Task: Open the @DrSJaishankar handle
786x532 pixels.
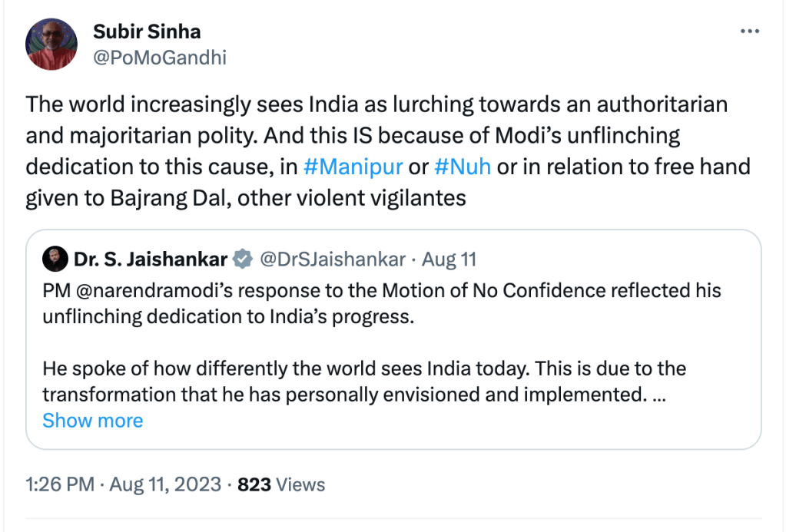Action: pyautogui.click(x=333, y=259)
